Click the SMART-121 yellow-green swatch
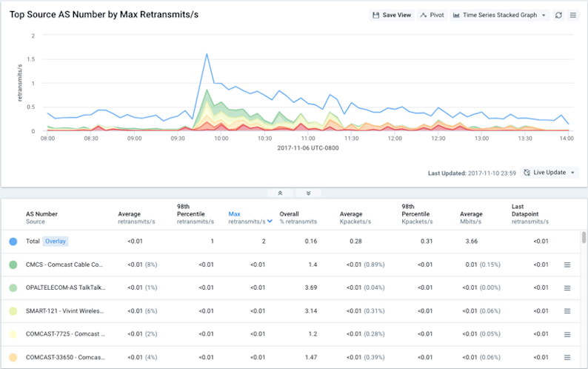The height and width of the screenshot is (369, 588). coord(13,311)
